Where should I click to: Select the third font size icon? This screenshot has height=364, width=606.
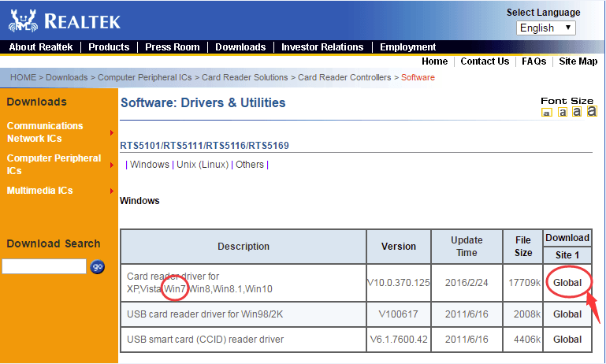[577, 112]
